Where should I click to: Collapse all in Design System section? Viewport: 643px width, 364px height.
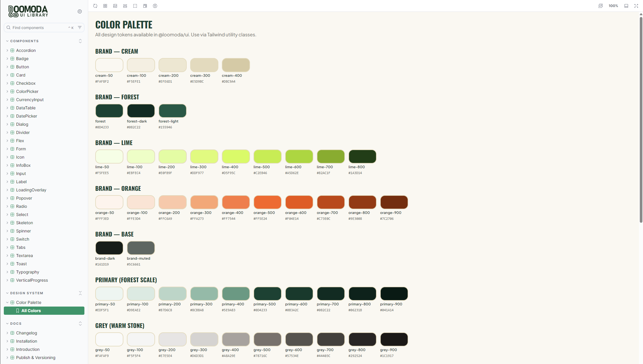[80, 293]
